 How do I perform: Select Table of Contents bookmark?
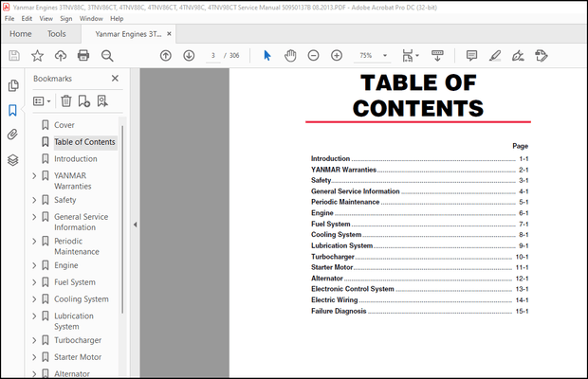[x=84, y=142]
